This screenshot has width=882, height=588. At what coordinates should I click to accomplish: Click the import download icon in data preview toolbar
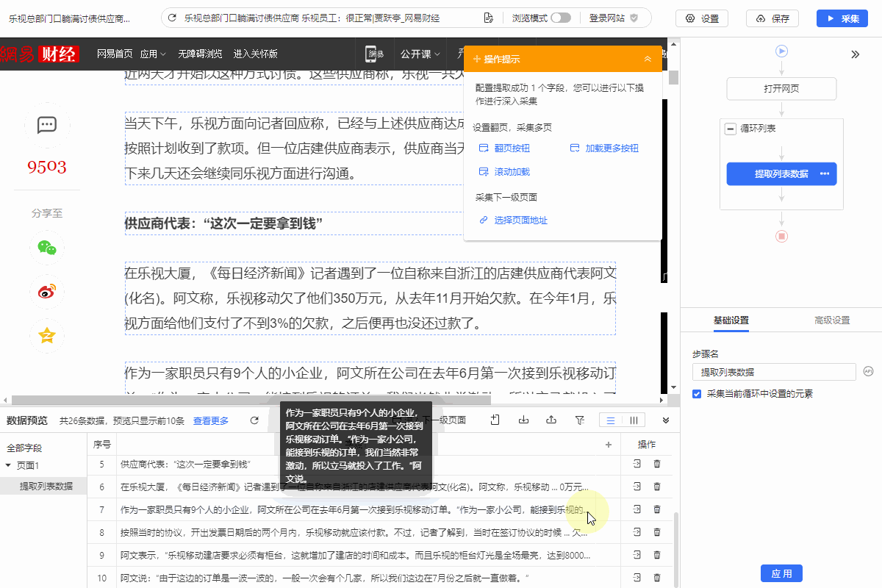pos(523,420)
